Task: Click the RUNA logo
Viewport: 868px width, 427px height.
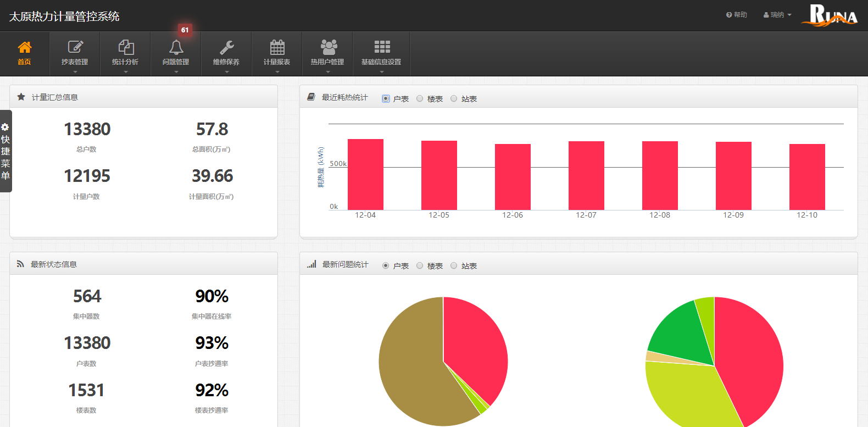Action: point(830,15)
